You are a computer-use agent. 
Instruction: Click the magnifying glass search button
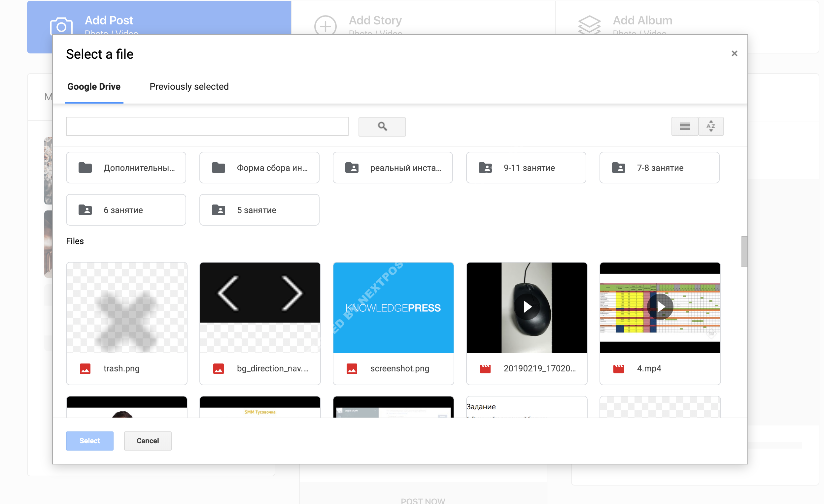[x=382, y=127]
